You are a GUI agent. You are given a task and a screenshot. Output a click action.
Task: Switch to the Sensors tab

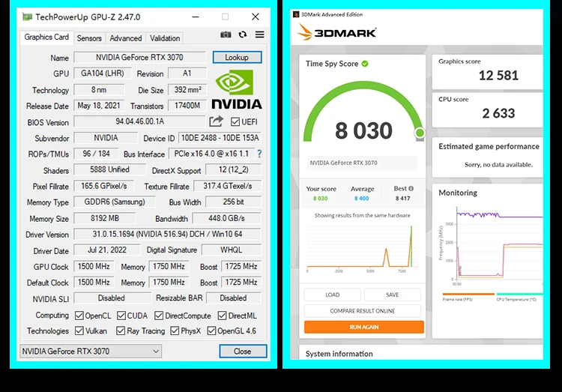click(x=89, y=38)
